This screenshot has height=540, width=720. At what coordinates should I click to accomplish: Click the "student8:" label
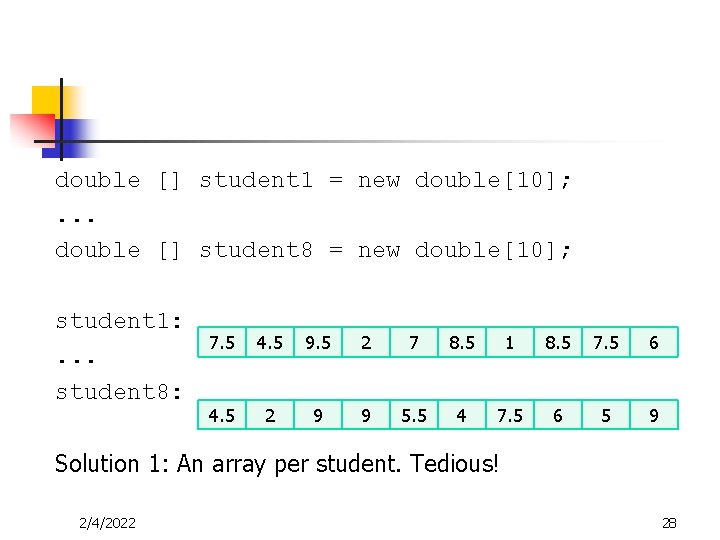tap(119, 392)
